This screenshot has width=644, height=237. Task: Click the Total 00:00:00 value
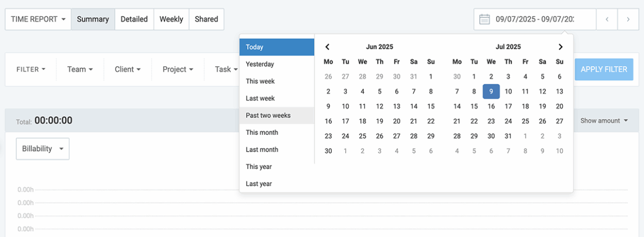(x=53, y=121)
